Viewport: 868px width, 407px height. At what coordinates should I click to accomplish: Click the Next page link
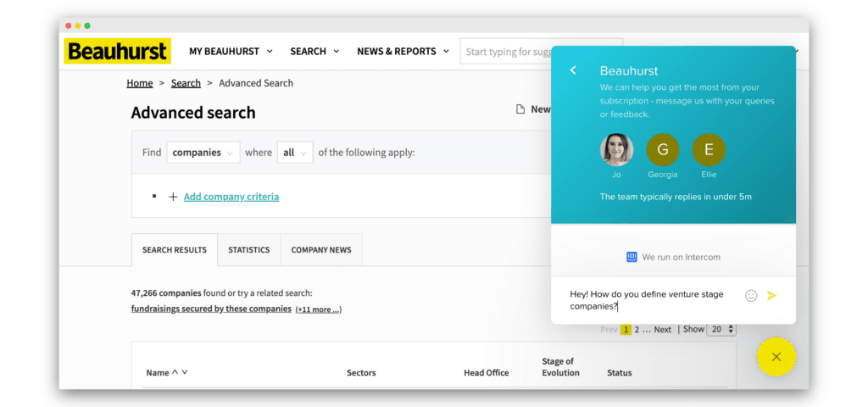coord(663,330)
